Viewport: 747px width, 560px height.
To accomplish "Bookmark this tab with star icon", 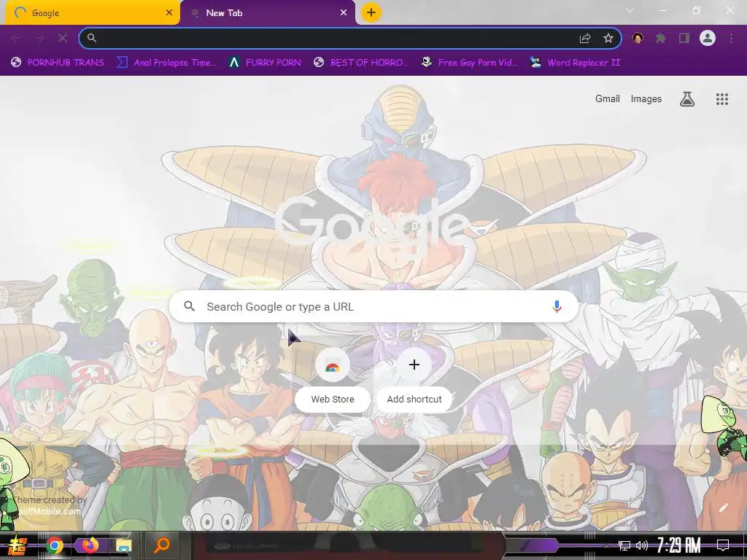I will 608,38.
